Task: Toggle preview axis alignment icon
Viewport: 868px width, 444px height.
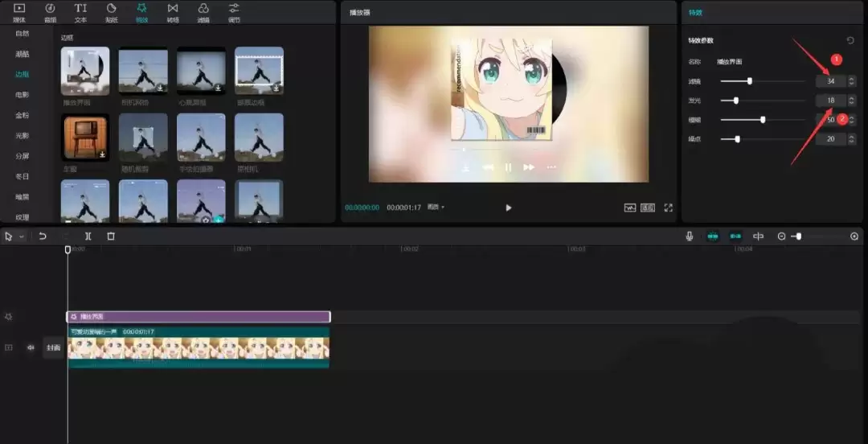Action: pyautogui.click(x=759, y=236)
